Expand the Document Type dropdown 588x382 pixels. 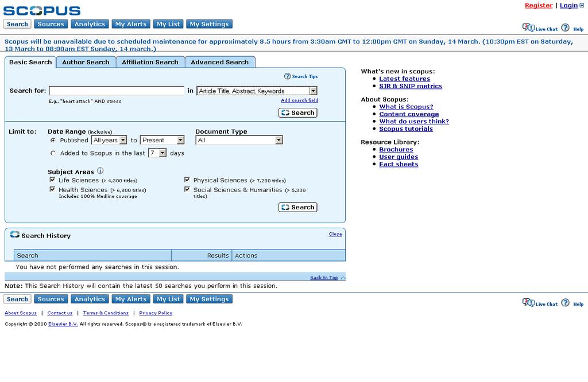239,140
